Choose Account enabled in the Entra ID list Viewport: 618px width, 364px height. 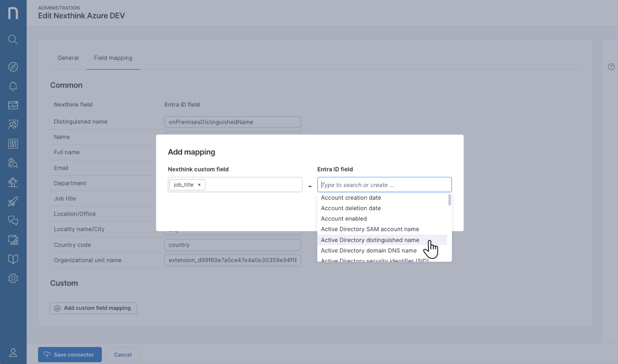pos(344,218)
